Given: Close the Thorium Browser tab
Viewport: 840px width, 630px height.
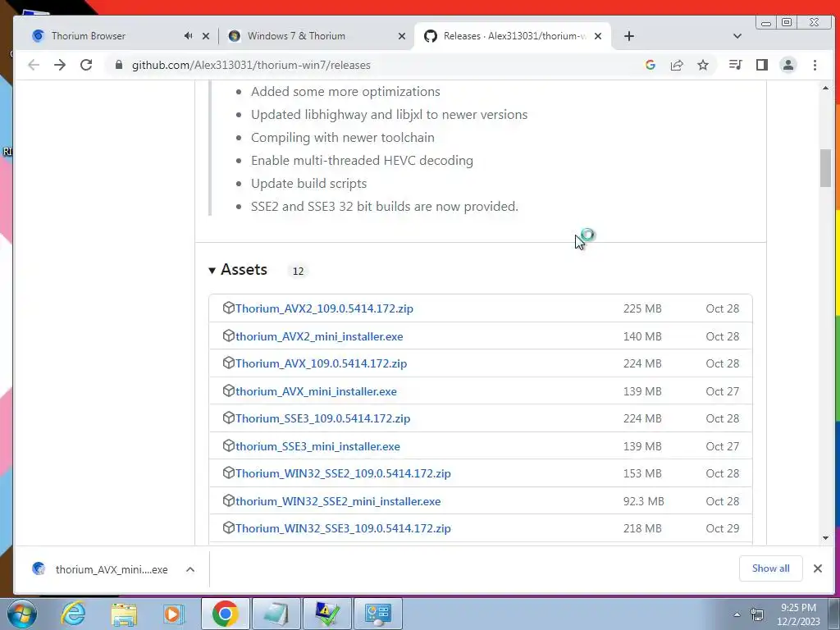Looking at the screenshot, I should 206,36.
